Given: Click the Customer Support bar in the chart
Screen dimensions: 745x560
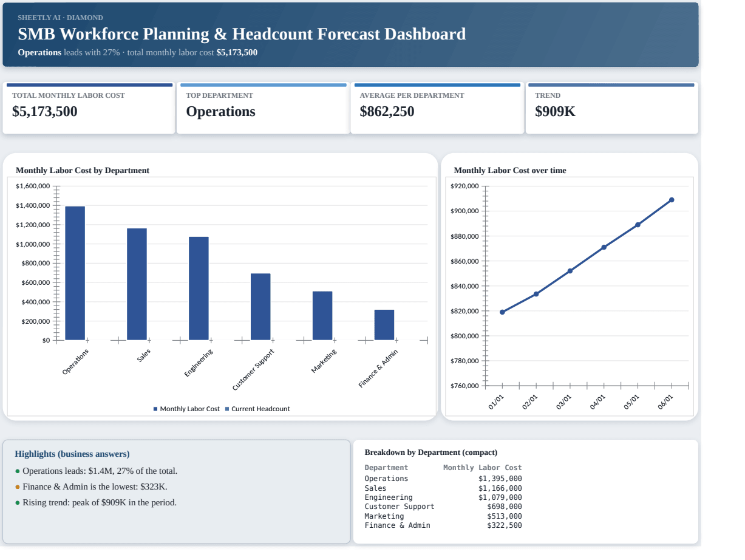Looking at the screenshot, I should click(260, 306).
